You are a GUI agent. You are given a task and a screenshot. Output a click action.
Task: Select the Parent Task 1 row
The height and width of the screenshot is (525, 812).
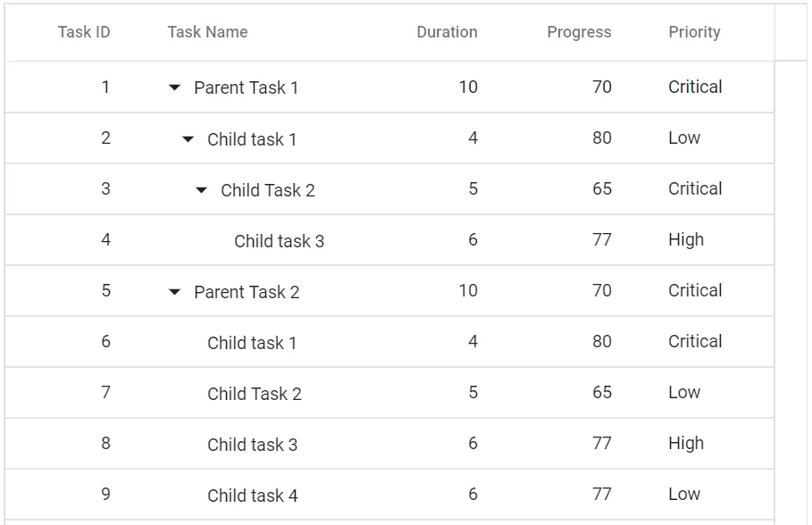(247, 87)
